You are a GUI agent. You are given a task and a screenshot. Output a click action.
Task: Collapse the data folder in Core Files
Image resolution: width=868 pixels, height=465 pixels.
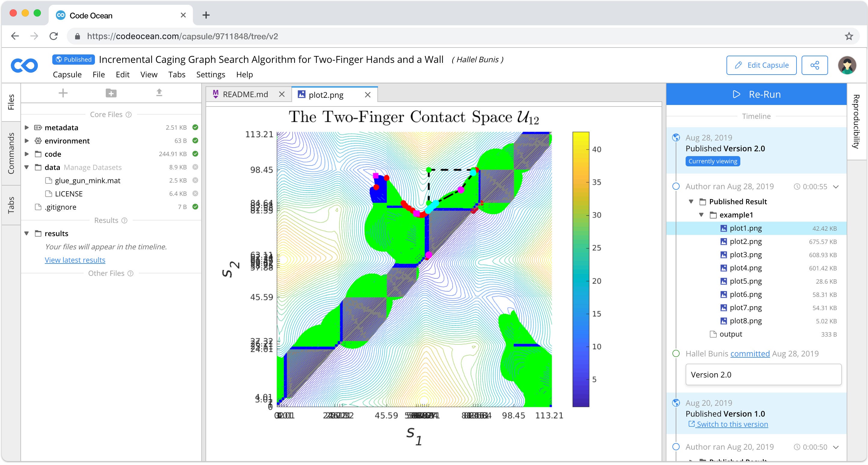[27, 167]
